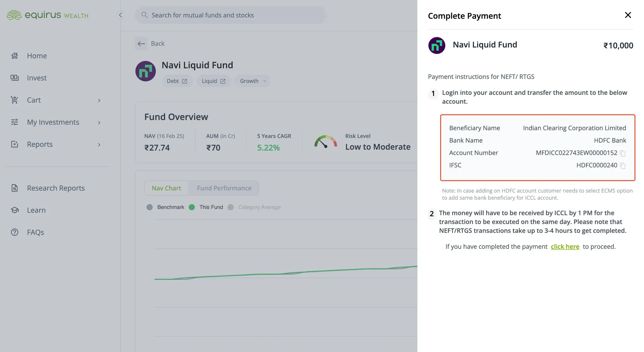The width and height of the screenshot is (644, 352).
Task: Toggle the This Fund legend dot
Action: [x=192, y=207]
